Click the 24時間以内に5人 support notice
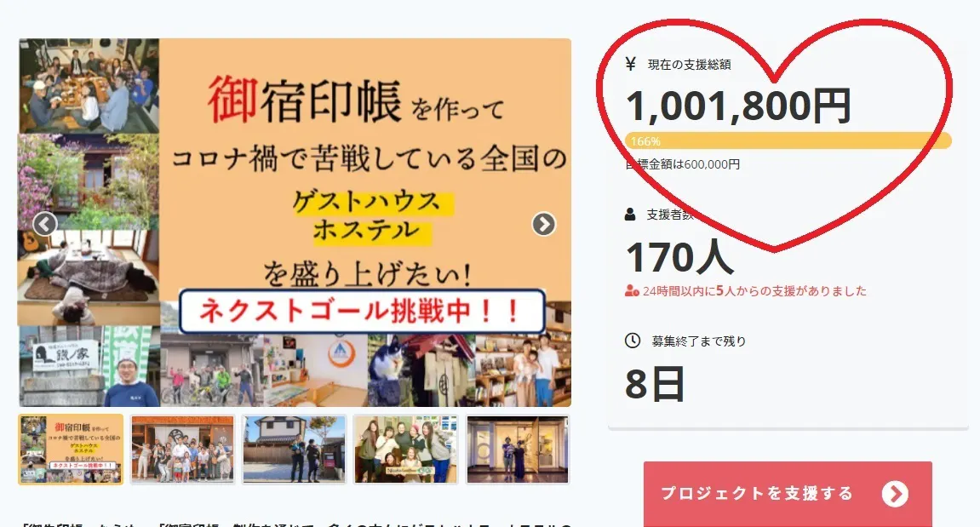Viewport: 980px width, 527px height. pos(754,290)
